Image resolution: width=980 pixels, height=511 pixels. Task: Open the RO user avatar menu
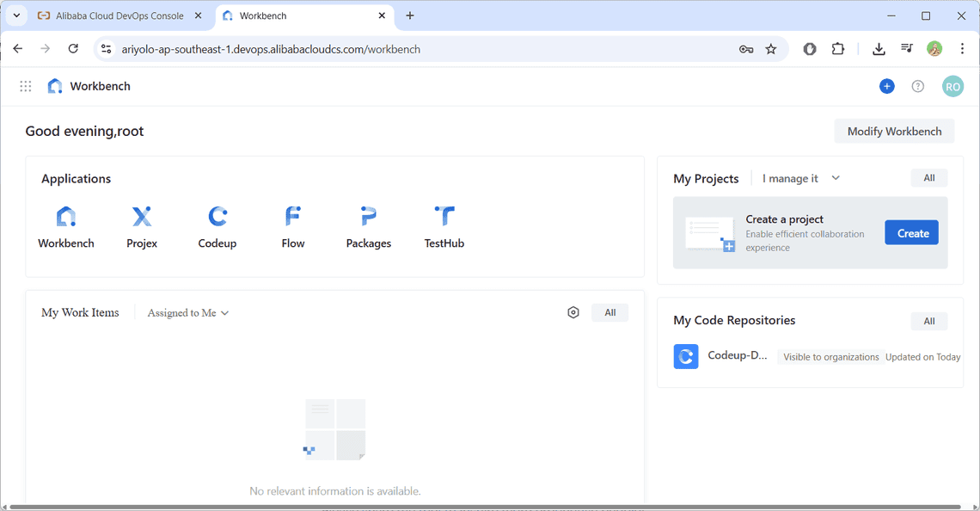(x=952, y=86)
